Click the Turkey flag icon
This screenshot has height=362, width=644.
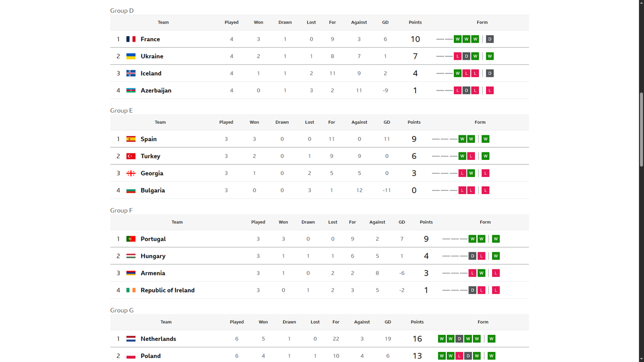coord(131,156)
